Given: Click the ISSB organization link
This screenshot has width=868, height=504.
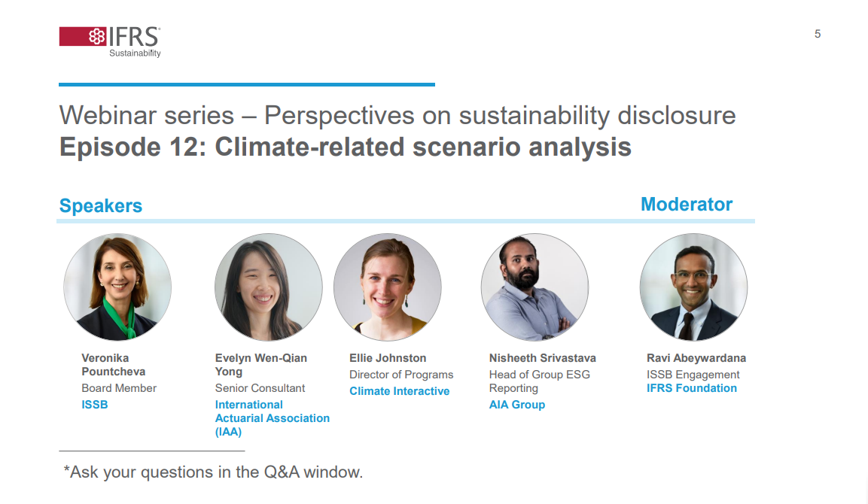Looking at the screenshot, I should [x=95, y=405].
